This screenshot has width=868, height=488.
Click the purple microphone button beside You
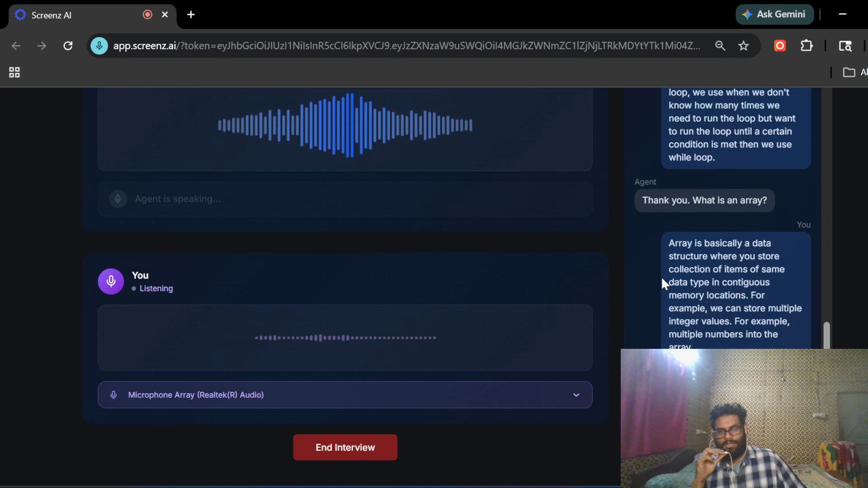pyautogui.click(x=111, y=282)
